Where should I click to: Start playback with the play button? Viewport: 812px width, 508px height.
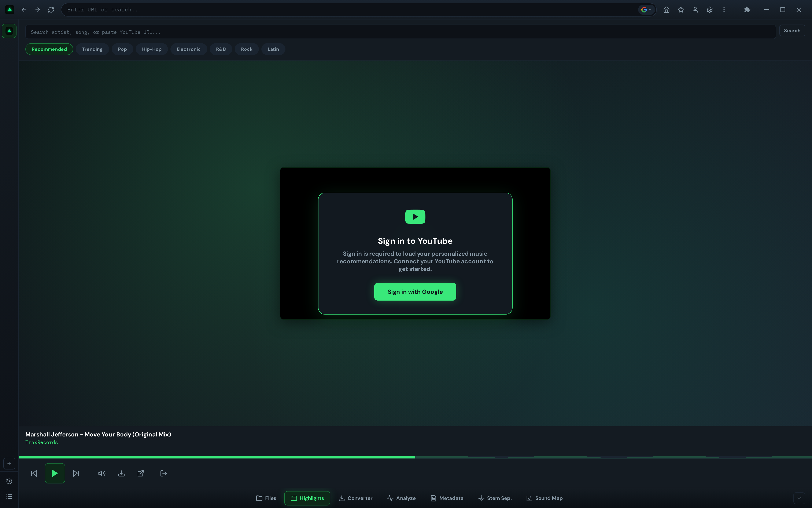pyautogui.click(x=55, y=473)
